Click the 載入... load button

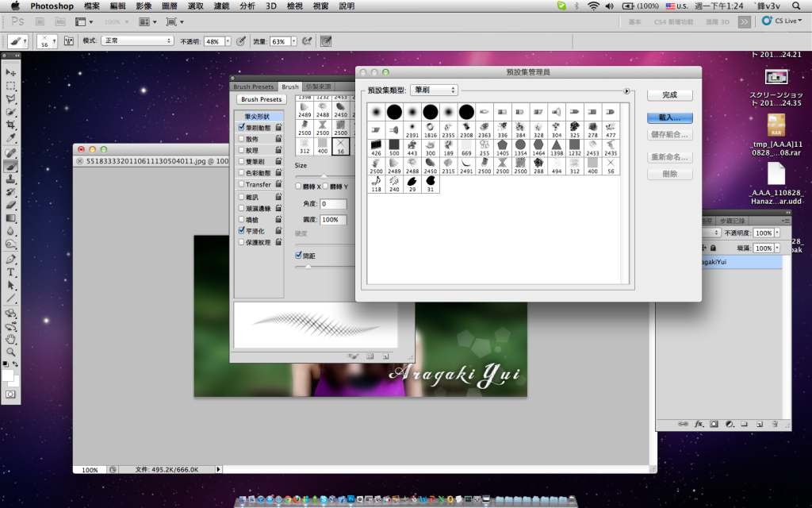670,117
